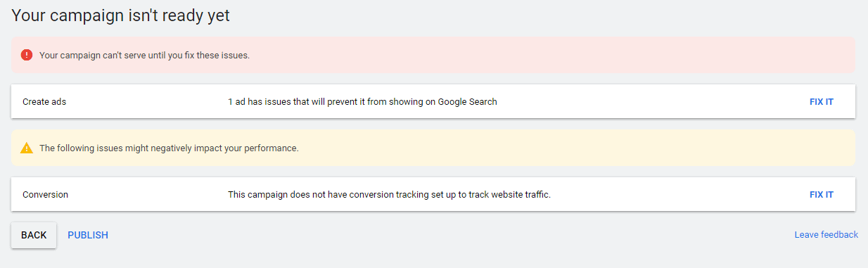Publish the campaign

[88, 235]
